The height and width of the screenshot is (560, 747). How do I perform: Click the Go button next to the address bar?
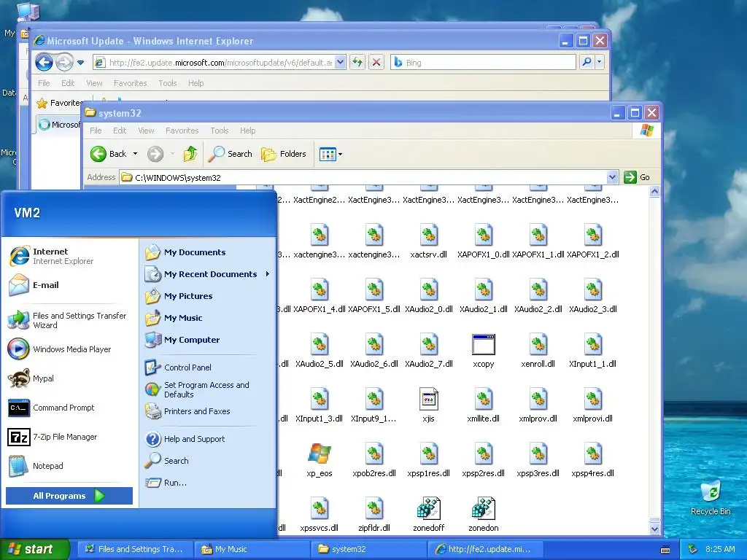pos(637,177)
